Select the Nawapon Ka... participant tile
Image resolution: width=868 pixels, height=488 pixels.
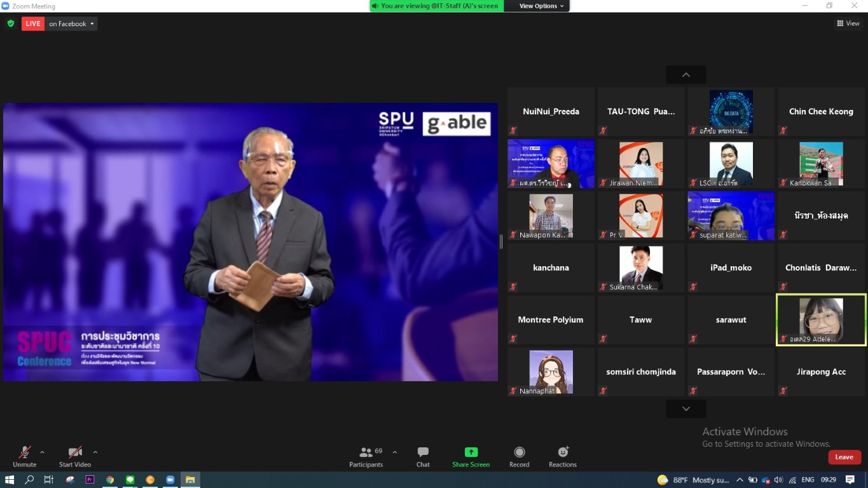click(551, 215)
